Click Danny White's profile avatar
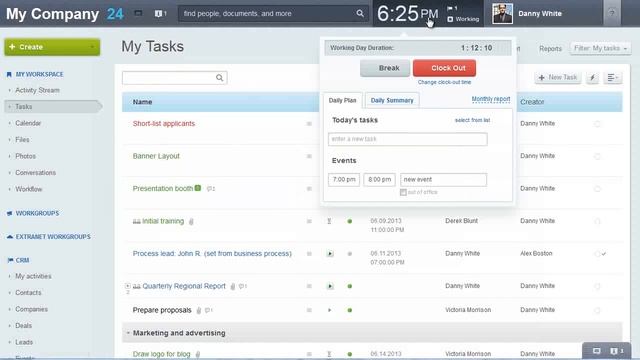This screenshot has height=360, width=640. 502,13
